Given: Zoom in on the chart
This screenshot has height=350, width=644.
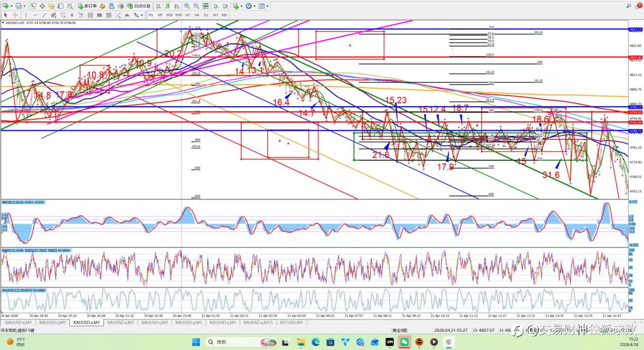Looking at the screenshot, I should click(x=187, y=6).
